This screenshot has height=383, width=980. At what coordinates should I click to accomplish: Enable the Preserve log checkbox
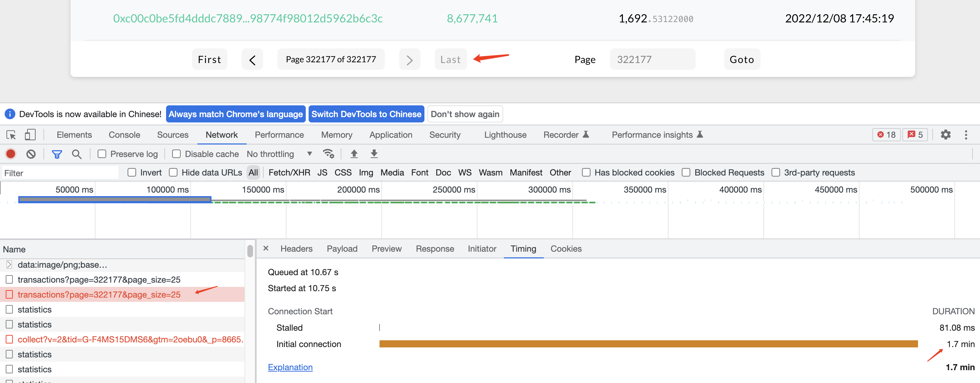pos(102,154)
